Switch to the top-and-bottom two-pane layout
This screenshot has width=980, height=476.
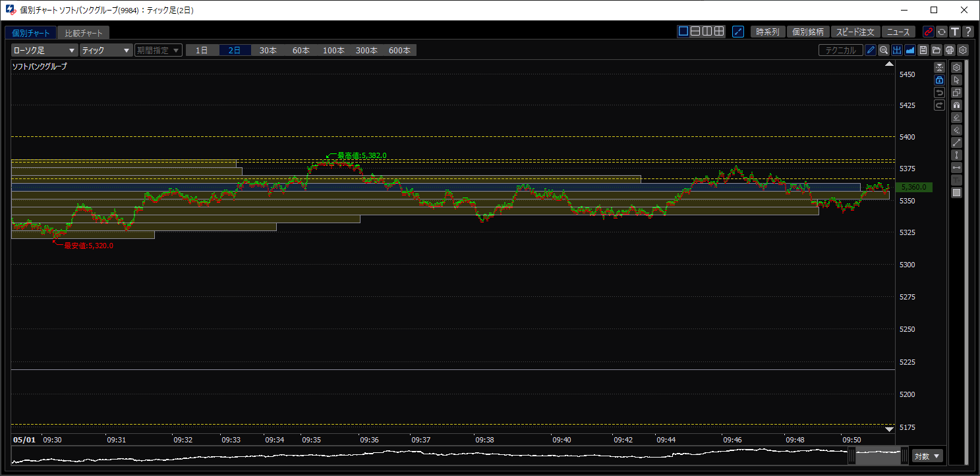tap(695, 31)
